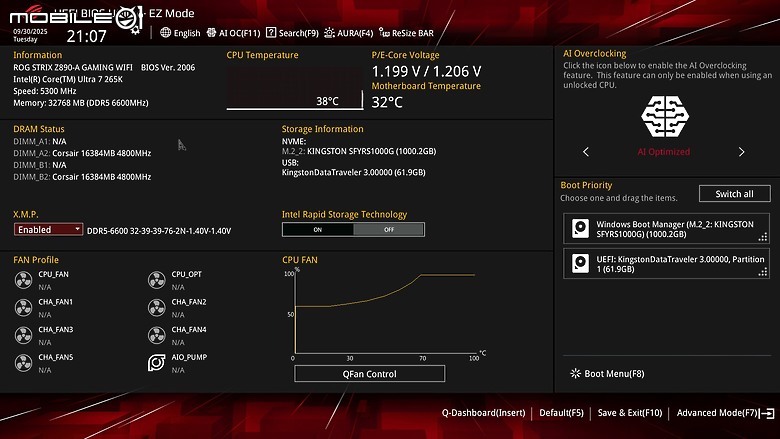Click Memory: 32768 MB (DDR5 6600MHz) line
The image size is (780, 439).
click(81, 103)
